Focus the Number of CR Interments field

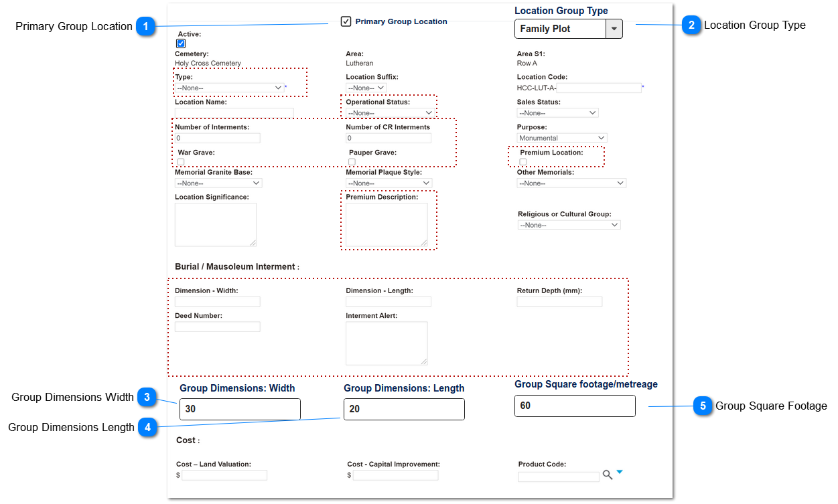(389, 138)
